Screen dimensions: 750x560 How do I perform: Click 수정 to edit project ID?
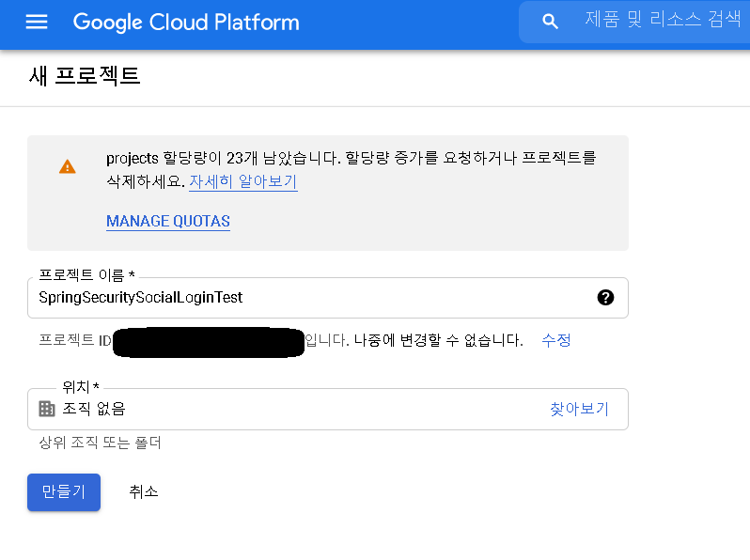pyautogui.click(x=556, y=340)
